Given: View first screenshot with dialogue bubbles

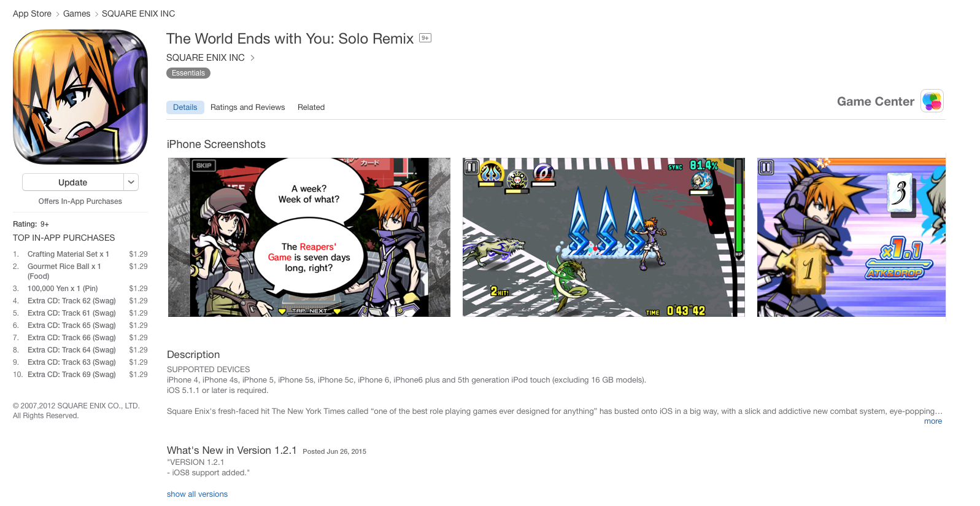Looking at the screenshot, I should click(309, 238).
